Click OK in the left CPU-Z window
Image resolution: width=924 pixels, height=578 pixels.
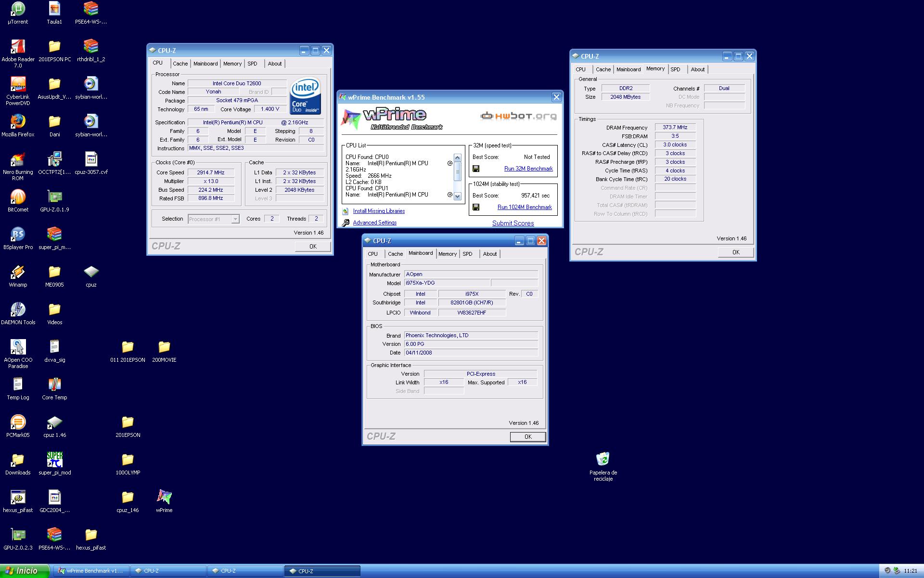313,247
